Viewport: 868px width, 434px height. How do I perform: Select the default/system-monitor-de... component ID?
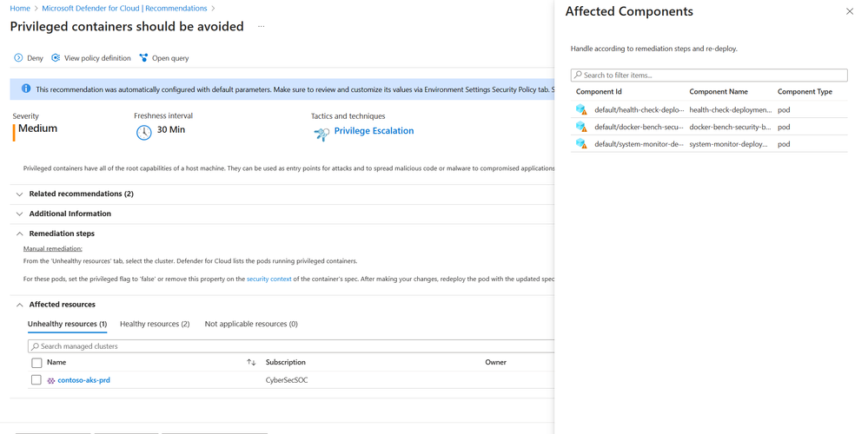tap(639, 144)
